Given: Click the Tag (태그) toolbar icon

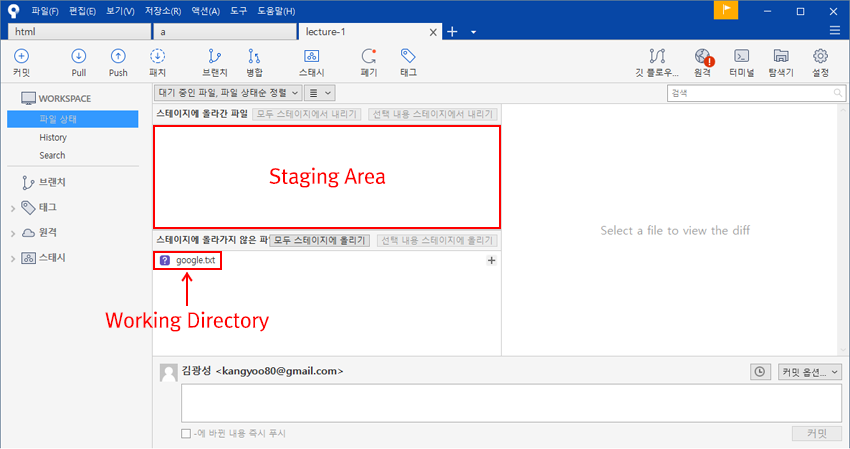Looking at the screenshot, I should click(408, 56).
